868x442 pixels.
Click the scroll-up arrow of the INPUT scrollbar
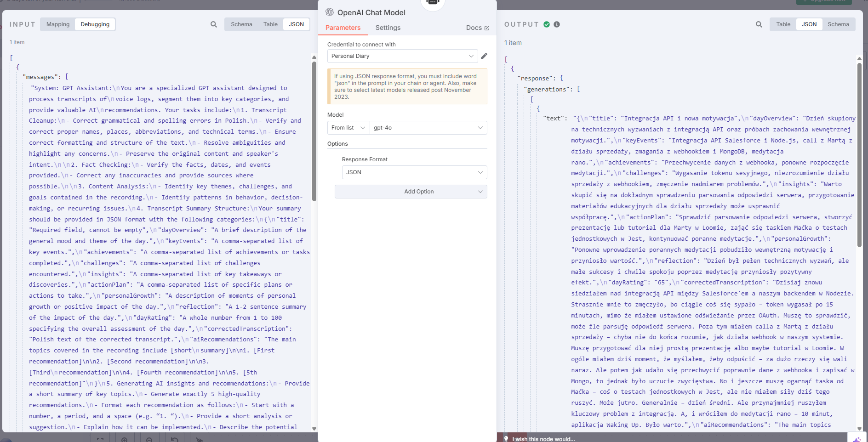[x=314, y=57]
